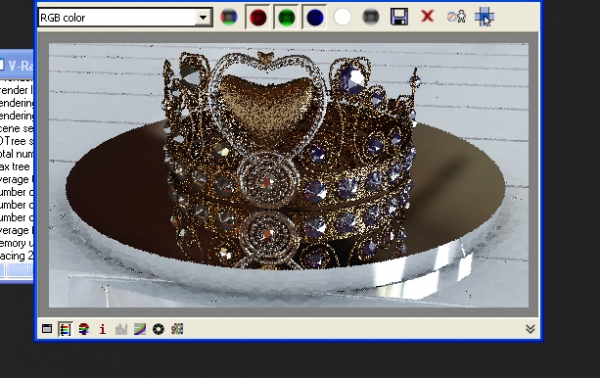View clamped colors icon
The image size is (600, 378).
[x=84, y=329]
